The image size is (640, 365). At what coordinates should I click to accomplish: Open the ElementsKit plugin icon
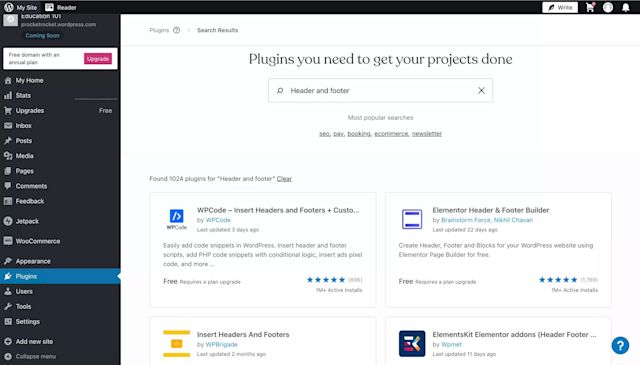(412, 343)
